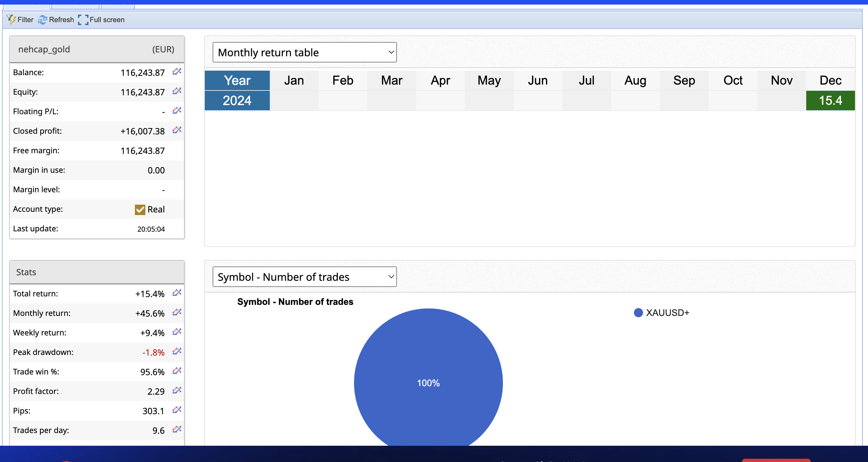
Task: Click the Real account type checkmark
Action: click(x=140, y=210)
